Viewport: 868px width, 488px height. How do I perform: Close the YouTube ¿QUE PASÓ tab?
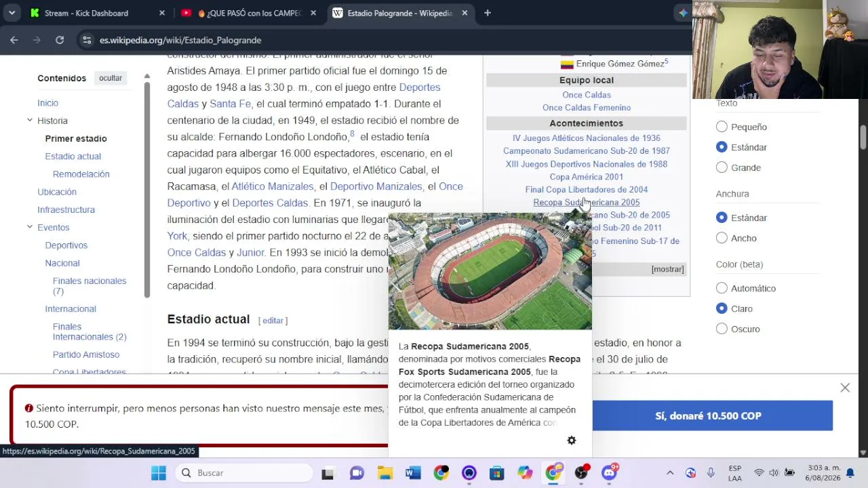[313, 13]
